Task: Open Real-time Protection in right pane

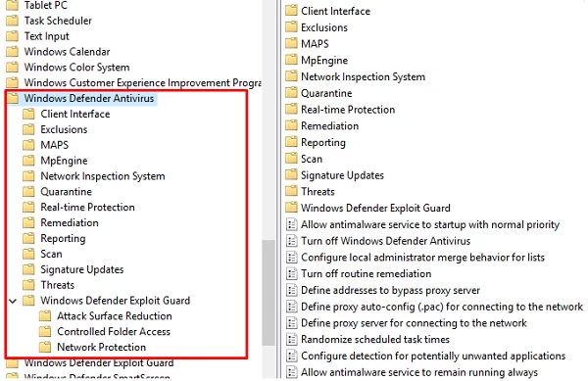Action: tap(348, 110)
